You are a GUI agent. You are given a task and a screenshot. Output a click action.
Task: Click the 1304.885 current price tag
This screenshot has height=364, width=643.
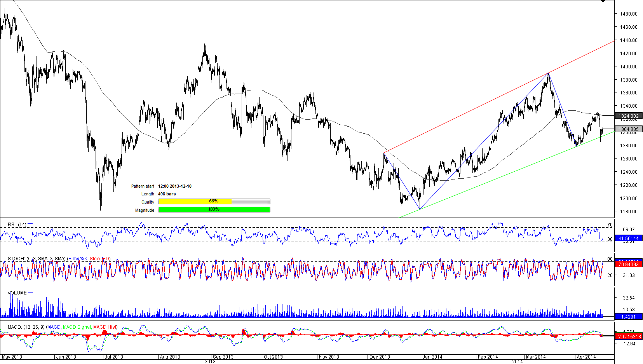(x=628, y=129)
